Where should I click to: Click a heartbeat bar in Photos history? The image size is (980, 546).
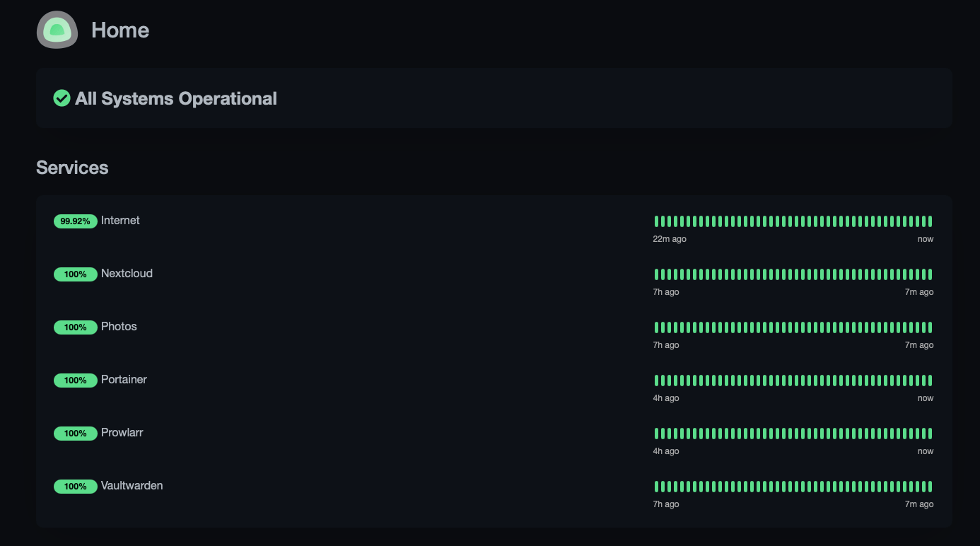pos(792,327)
